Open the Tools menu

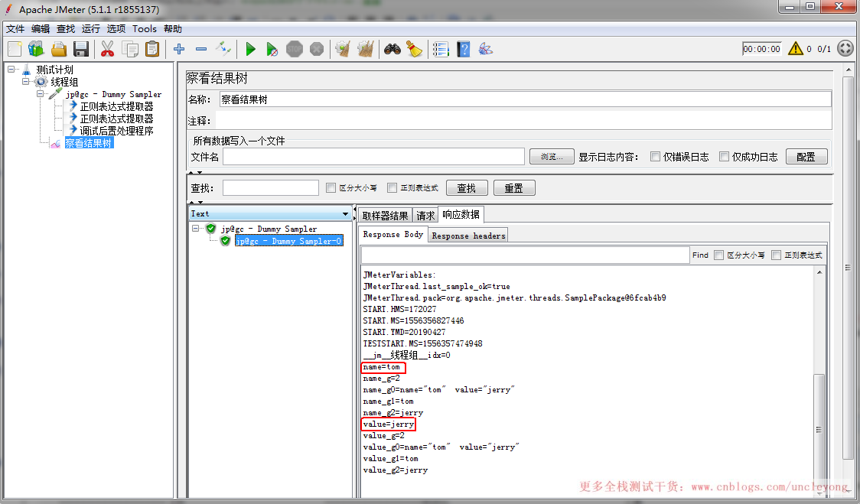145,28
